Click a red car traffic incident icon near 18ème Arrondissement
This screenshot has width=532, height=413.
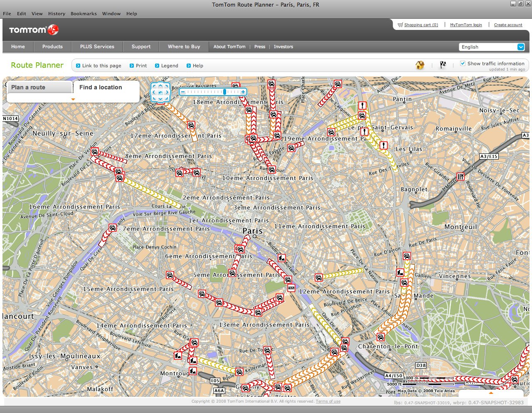(249, 110)
